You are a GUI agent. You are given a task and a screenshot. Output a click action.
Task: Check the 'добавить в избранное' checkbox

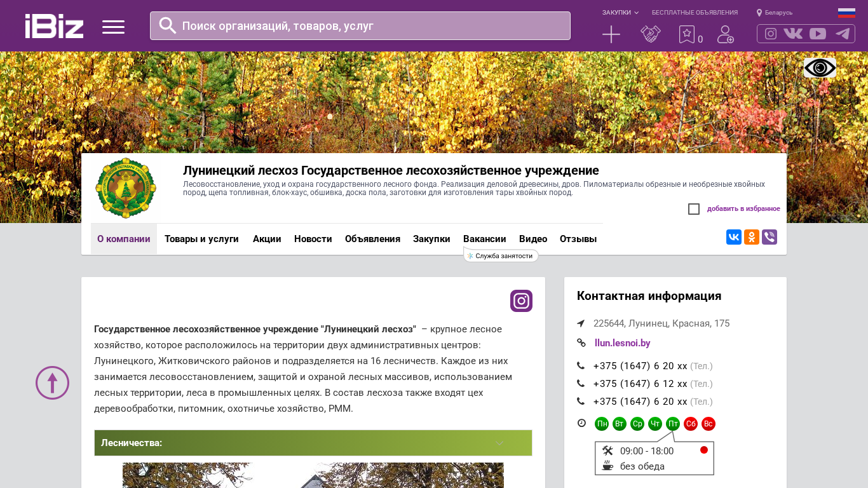pyautogui.click(x=694, y=209)
